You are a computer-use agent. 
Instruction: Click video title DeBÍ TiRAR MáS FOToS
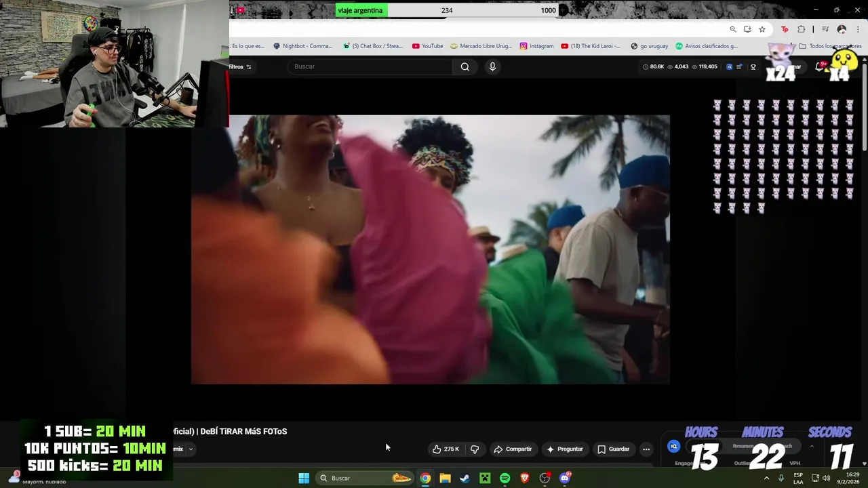(243, 431)
